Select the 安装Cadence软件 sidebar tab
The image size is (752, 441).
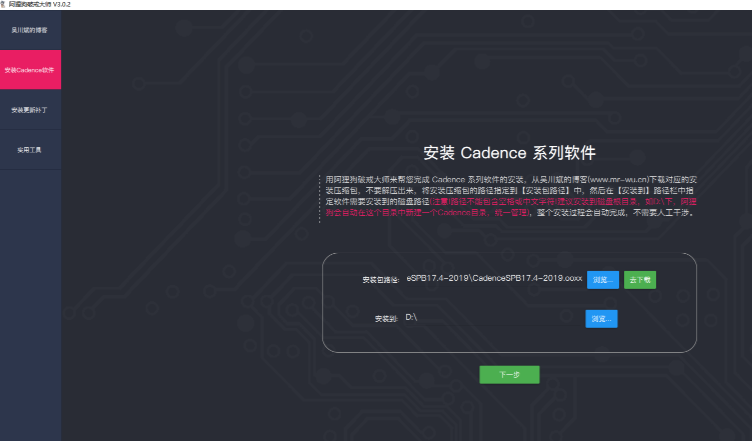coord(30,70)
